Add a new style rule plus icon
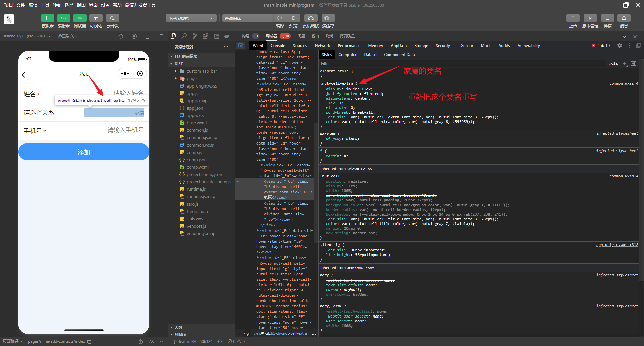This screenshot has width=644, height=346. click(624, 63)
